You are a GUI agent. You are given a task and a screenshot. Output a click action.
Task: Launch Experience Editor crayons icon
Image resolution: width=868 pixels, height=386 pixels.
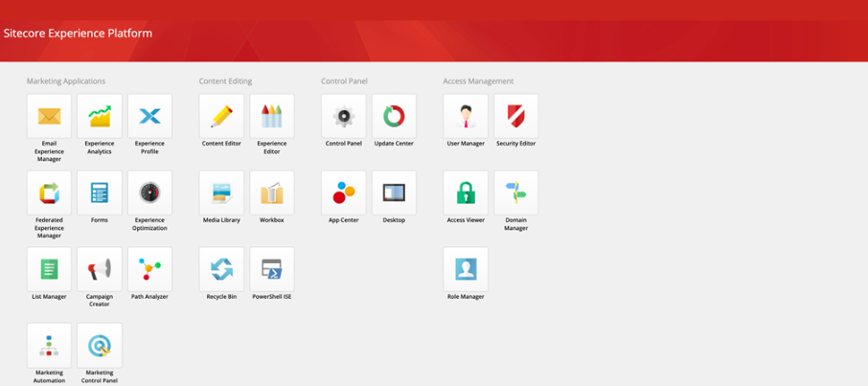coord(272,116)
